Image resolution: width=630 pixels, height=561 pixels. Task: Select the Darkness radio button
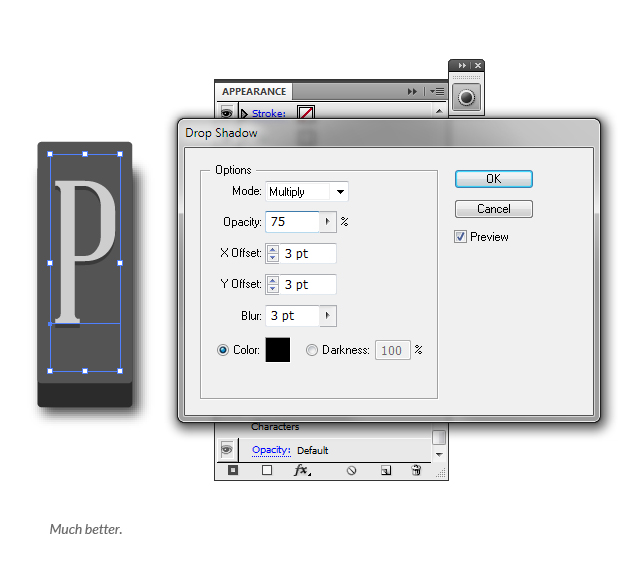[x=312, y=350]
